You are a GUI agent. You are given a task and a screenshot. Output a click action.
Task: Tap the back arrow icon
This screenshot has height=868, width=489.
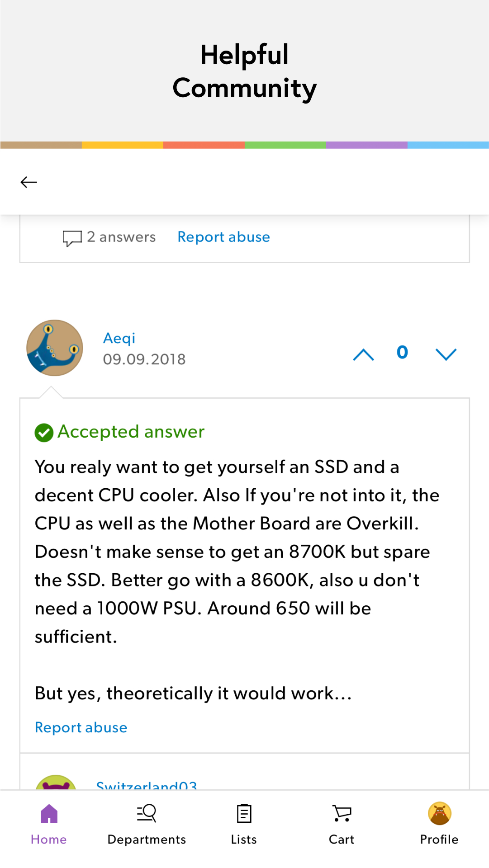click(x=29, y=182)
